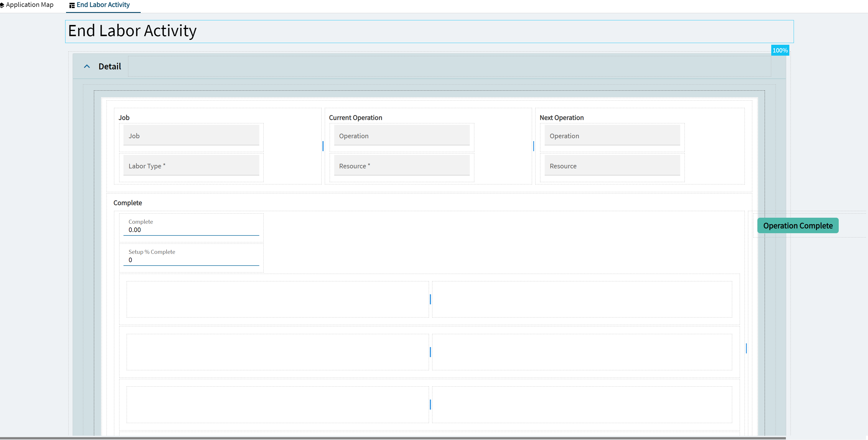Click the 100% width badge

[780, 50]
